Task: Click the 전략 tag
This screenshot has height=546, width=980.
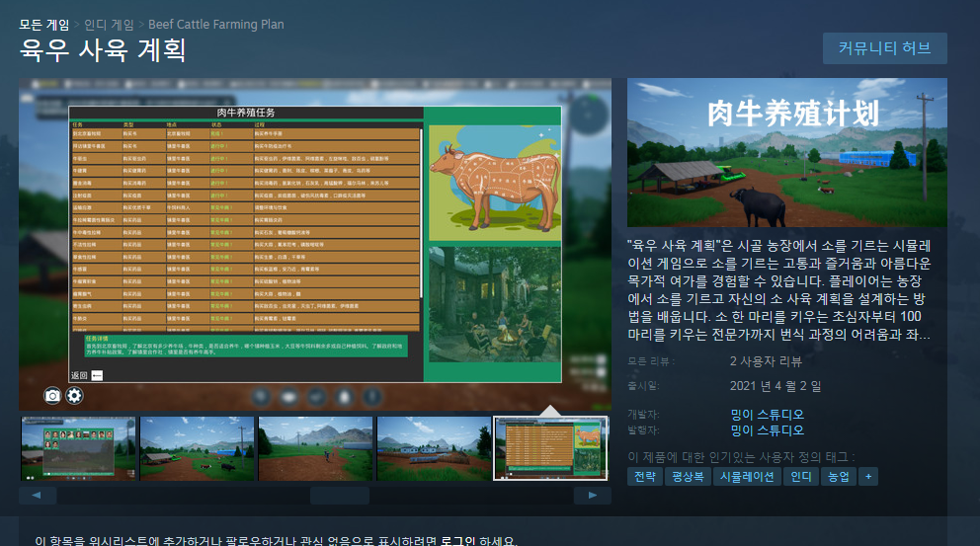Action: coord(645,477)
